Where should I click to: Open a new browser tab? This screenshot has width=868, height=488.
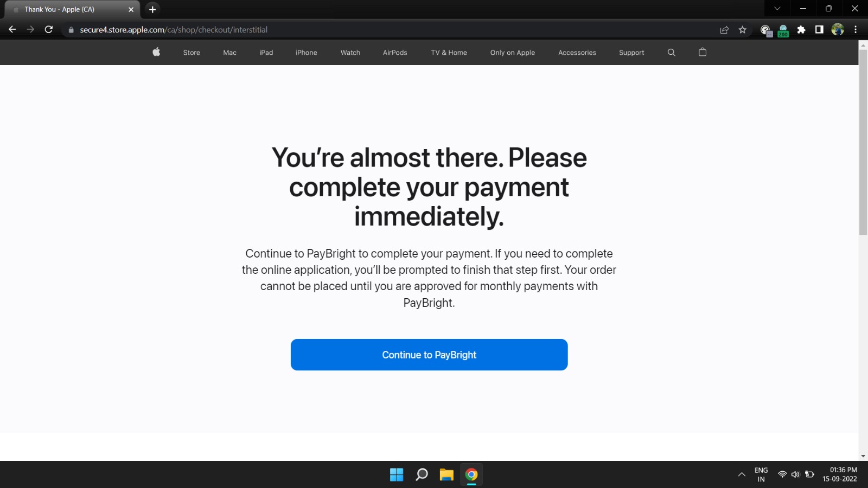tap(152, 9)
